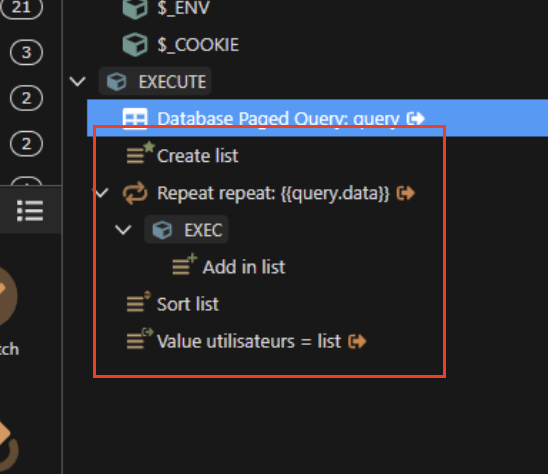Collapse the EXEC block chevron
The image size is (548, 474).
tap(123, 230)
